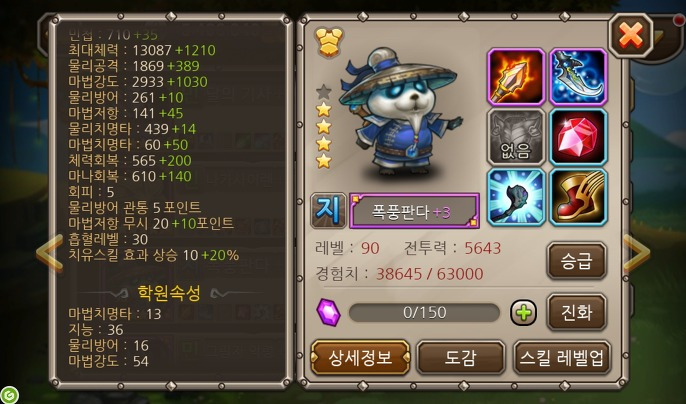Go to previous hero with left arrow
The width and height of the screenshot is (686, 404).
point(49,254)
